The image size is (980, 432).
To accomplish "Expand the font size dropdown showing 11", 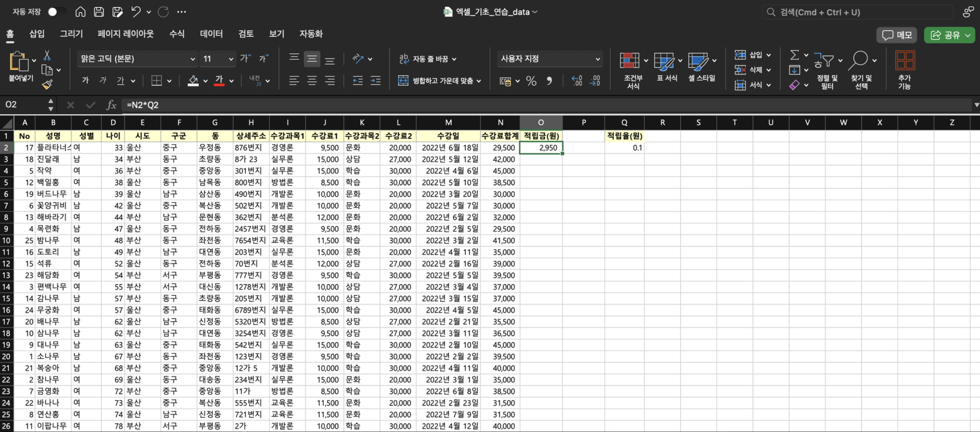I will click(231, 59).
